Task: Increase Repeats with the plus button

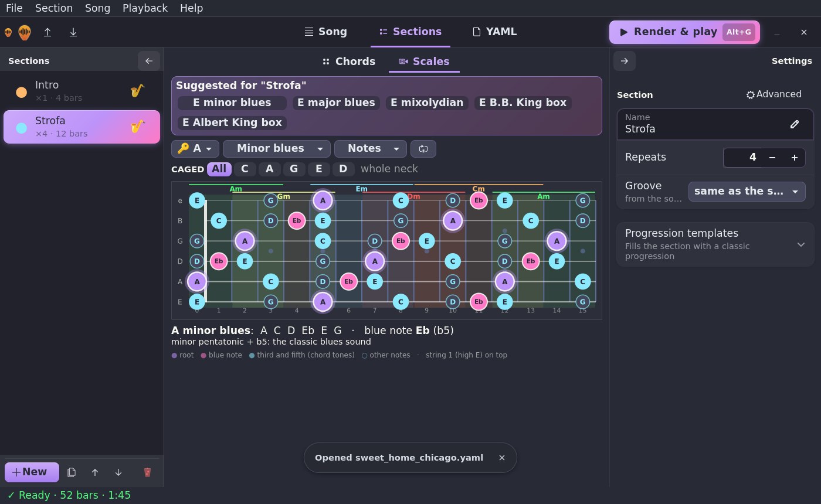Action: click(795, 158)
